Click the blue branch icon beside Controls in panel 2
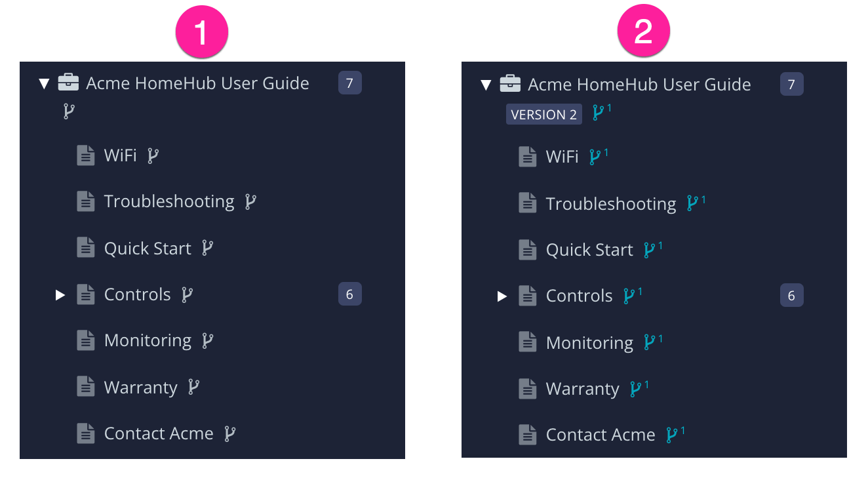Screen dimensions: 868x480 point(630,296)
